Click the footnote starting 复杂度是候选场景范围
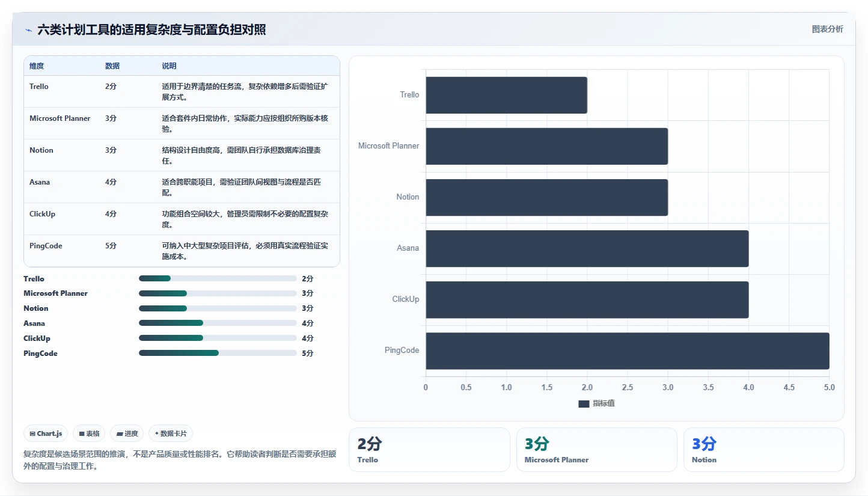Image resolution: width=868 pixels, height=496 pixels. point(179,460)
